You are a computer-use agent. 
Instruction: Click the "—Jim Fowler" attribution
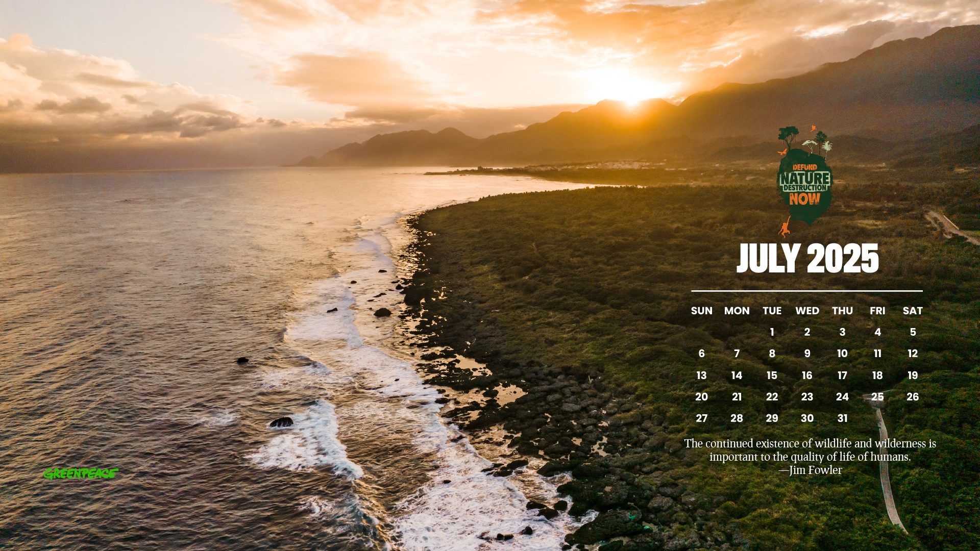[810, 470]
